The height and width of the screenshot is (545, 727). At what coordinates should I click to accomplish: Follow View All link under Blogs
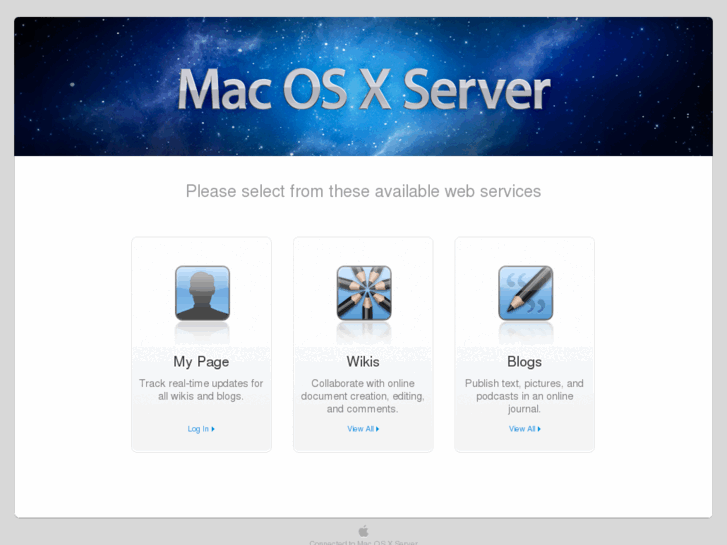click(522, 429)
